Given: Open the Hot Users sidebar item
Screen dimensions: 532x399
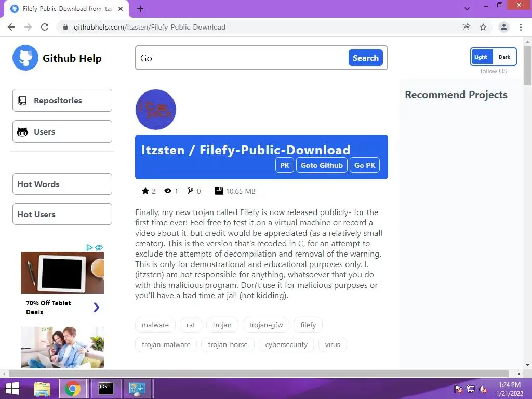Looking at the screenshot, I should click(62, 214).
